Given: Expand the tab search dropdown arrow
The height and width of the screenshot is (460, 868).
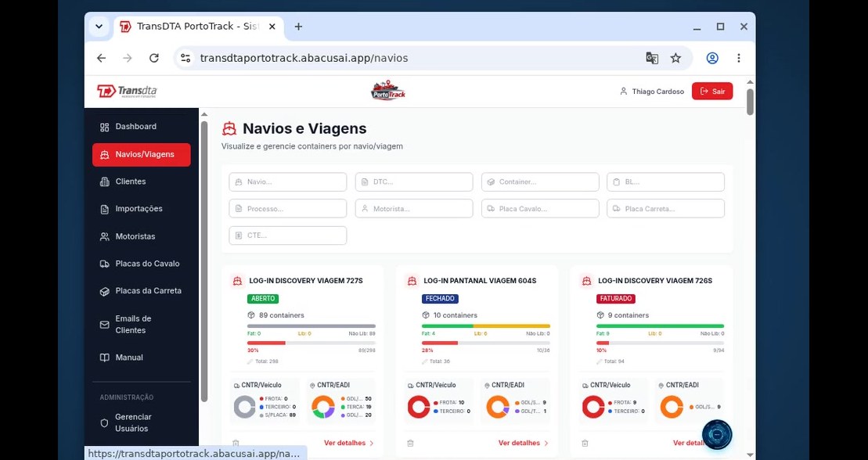Looking at the screenshot, I should click(x=99, y=27).
